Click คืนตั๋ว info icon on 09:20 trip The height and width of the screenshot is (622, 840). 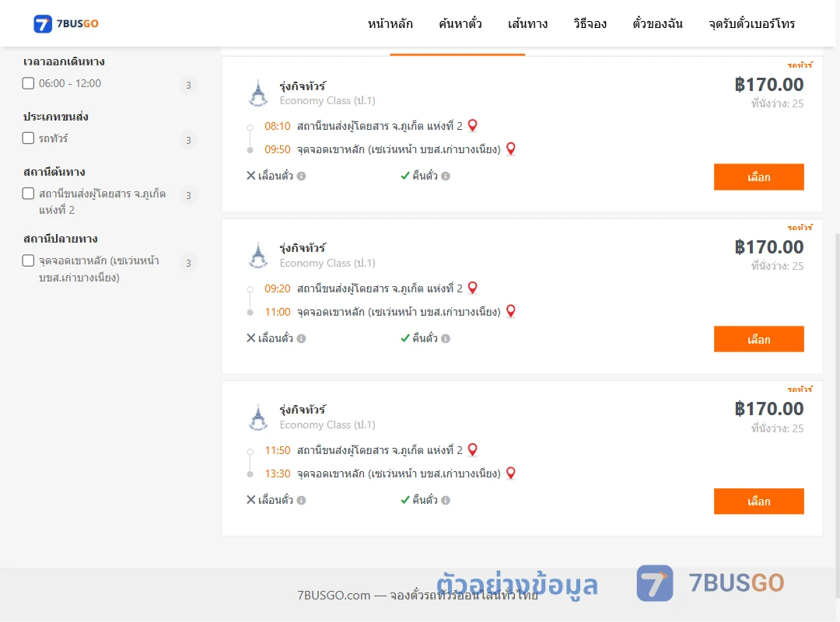(x=446, y=338)
